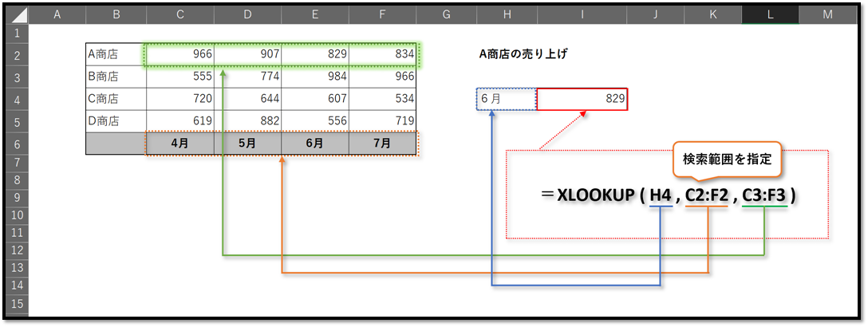Select row 12 header

tap(17, 250)
